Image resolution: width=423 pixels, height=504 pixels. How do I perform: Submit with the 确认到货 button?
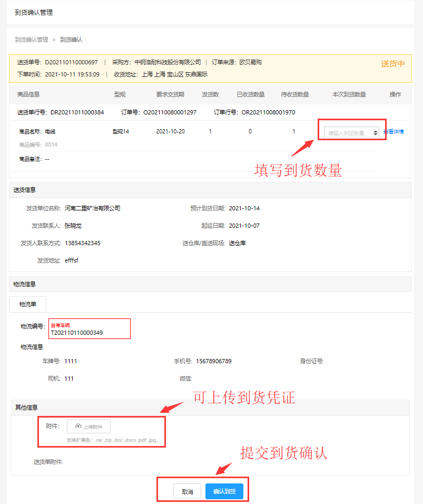pyautogui.click(x=225, y=491)
